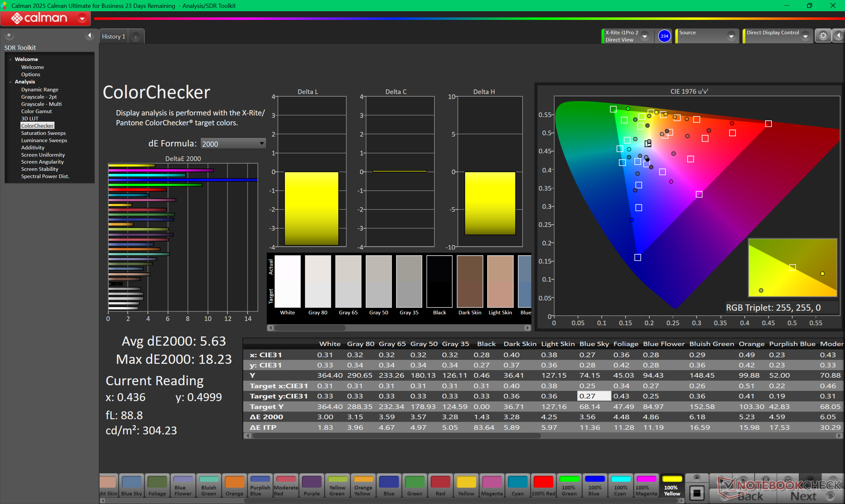Image resolution: width=845 pixels, height=504 pixels.
Task: Click the settings gear icon
Action: 823,36
